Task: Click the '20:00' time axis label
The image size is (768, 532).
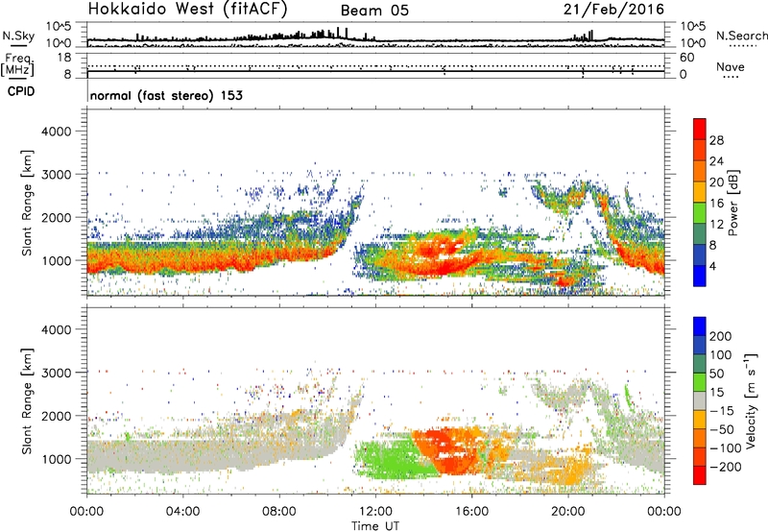Action: pyautogui.click(x=568, y=512)
